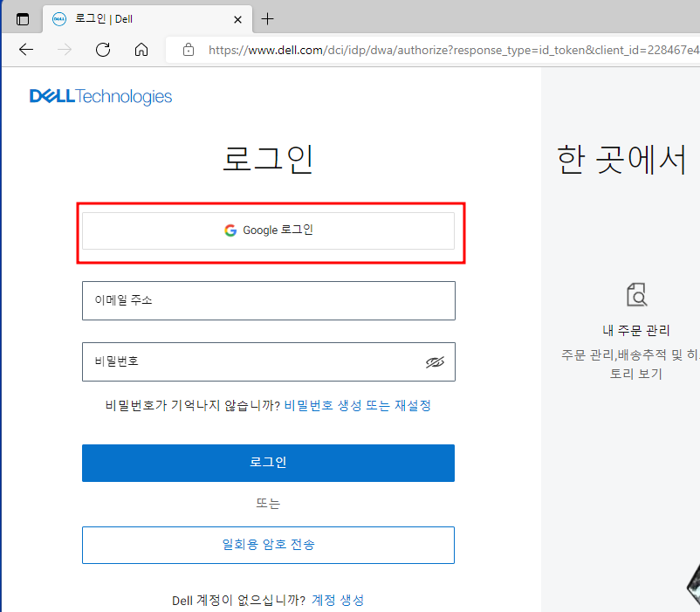Viewport: 700px width, 612px height.
Task: Click the browser forward arrow
Action: [x=65, y=50]
